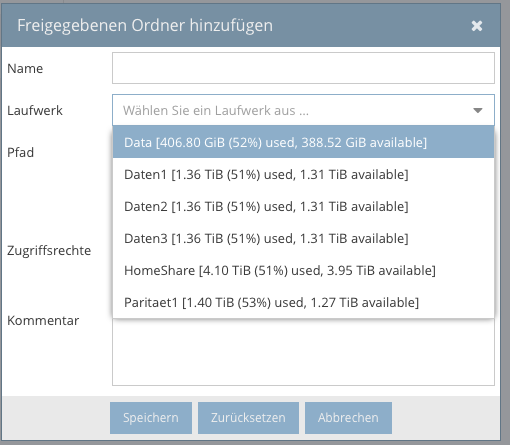Click the Pfad field label
This screenshot has width=510, height=445.
(x=20, y=152)
